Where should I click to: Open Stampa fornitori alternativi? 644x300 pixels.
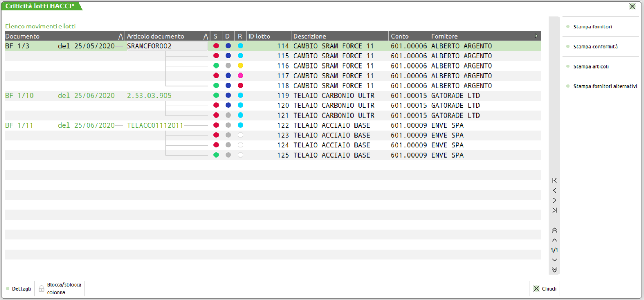(605, 86)
